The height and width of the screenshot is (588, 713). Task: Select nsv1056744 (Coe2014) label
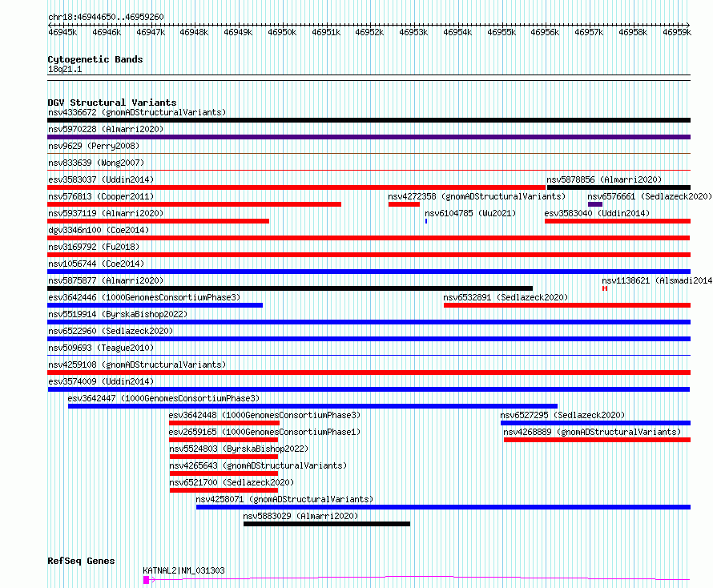[x=96, y=264]
